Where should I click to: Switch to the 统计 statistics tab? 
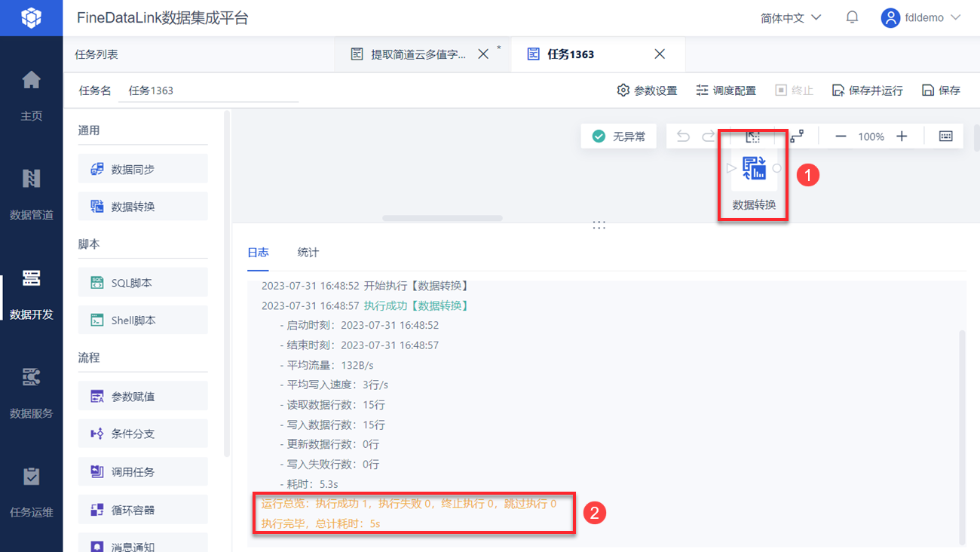(x=308, y=252)
